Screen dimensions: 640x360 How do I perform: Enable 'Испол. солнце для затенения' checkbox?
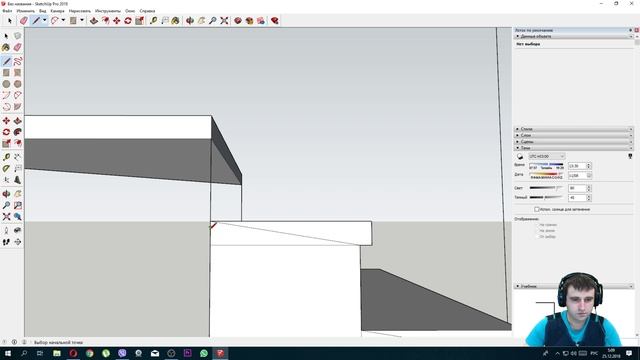pyautogui.click(x=537, y=209)
